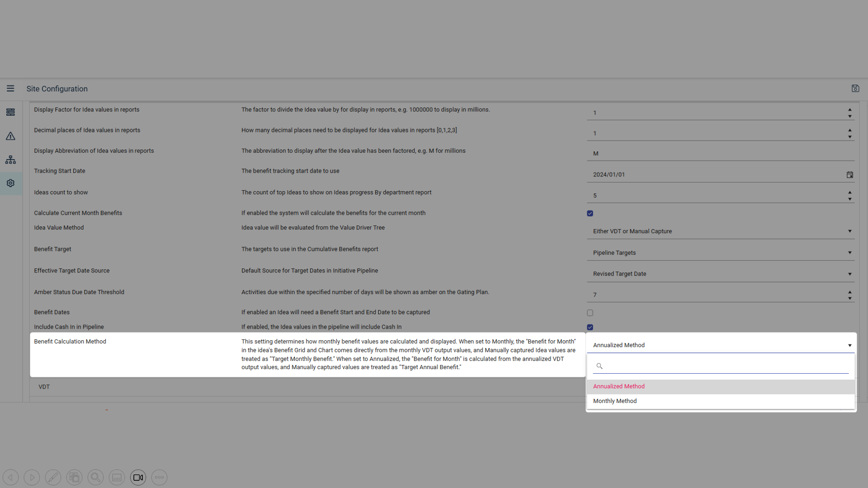Click the magnifier zoom icon in the bottom toolbar
868x488 pixels.
pos(95,477)
